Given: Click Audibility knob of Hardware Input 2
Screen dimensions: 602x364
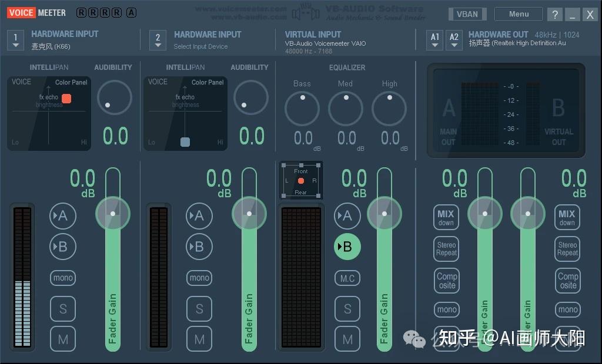Looking at the screenshot, I should point(250,97).
